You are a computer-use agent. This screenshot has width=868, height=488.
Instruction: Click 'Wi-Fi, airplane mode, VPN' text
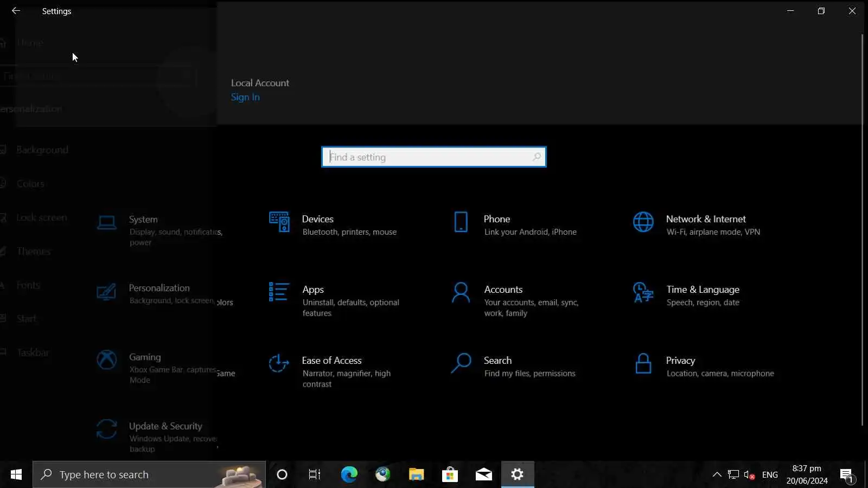pos(713,232)
